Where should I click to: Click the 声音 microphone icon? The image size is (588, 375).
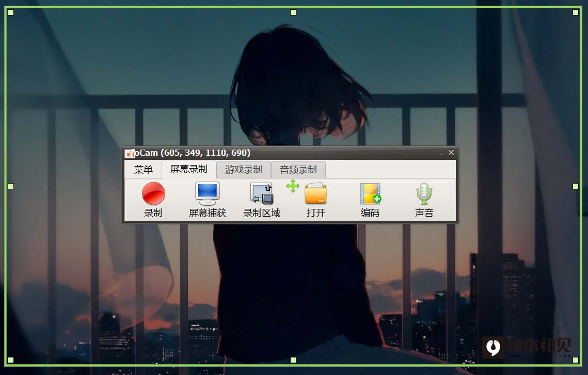tap(424, 193)
